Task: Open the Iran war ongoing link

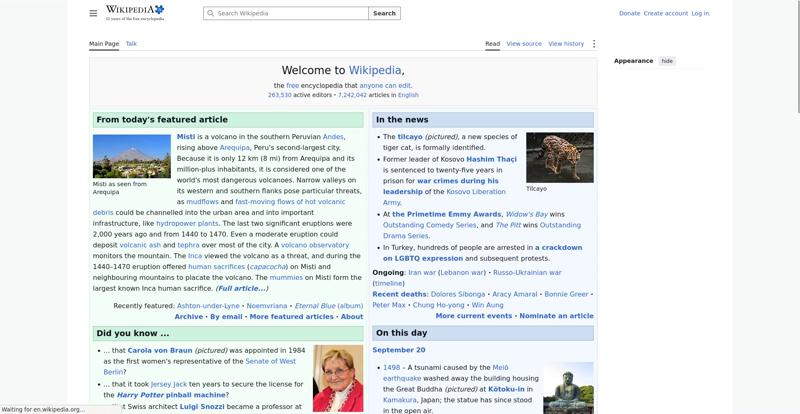Action: (422, 273)
